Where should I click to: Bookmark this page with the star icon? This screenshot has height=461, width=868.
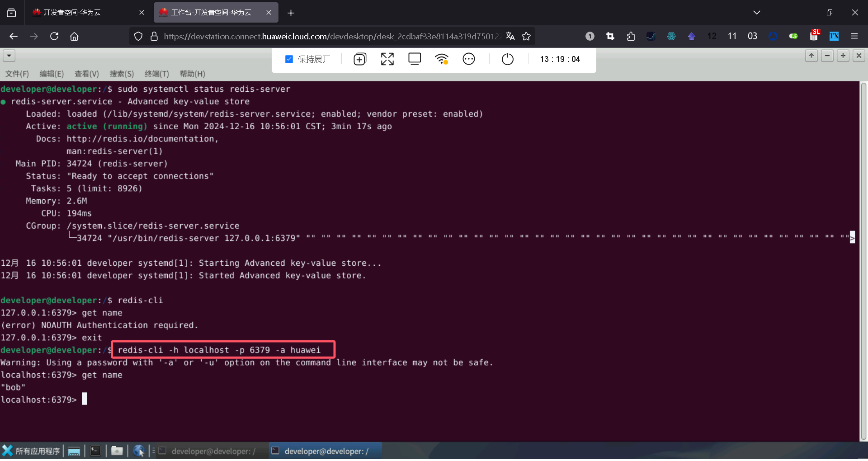pos(526,36)
